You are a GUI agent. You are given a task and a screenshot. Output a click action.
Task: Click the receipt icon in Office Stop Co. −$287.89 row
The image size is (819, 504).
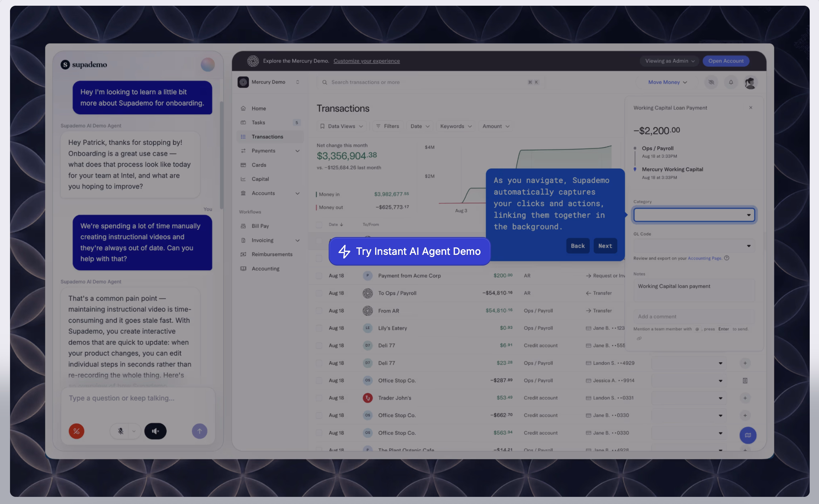[x=745, y=381]
